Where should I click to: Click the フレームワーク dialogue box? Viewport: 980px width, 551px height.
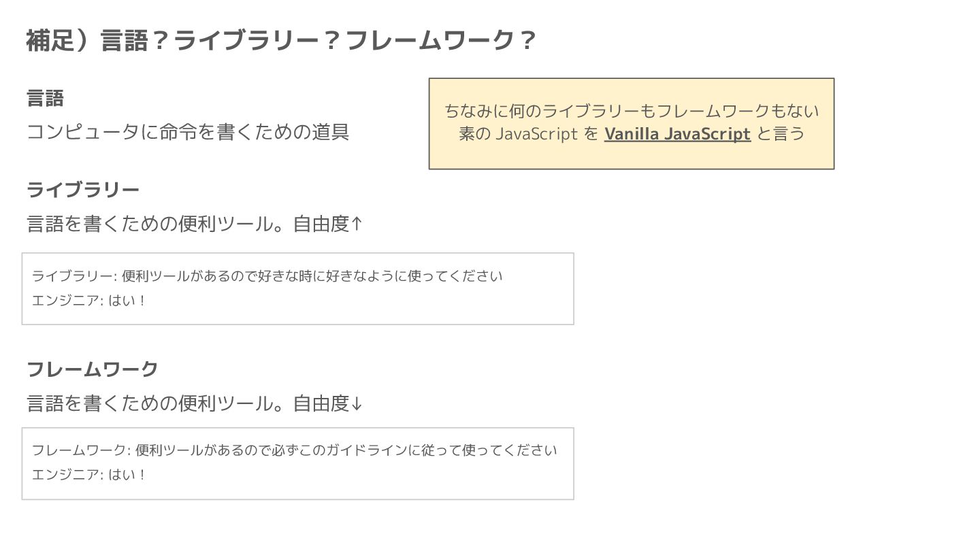(x=298, y=464)
